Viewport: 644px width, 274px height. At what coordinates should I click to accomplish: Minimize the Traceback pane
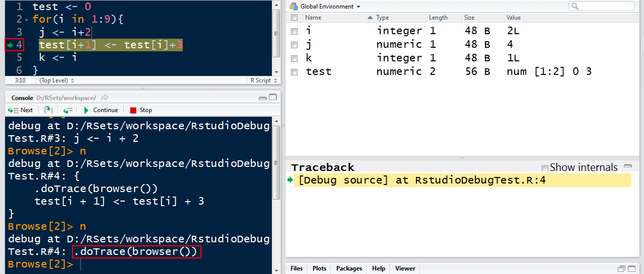coord(627,166)
